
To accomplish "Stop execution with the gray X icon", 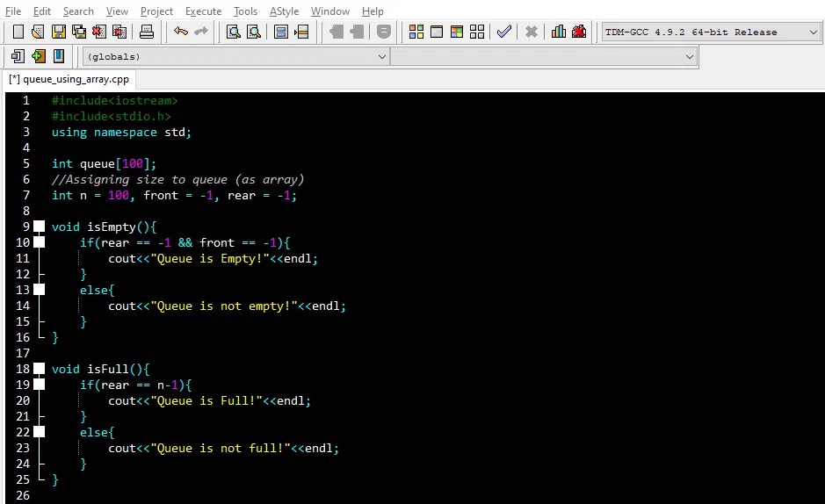I will click(x=532, y=32).
